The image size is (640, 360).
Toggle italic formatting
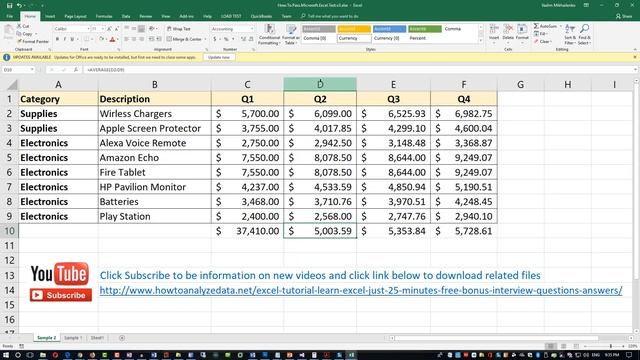coord(64,40)
